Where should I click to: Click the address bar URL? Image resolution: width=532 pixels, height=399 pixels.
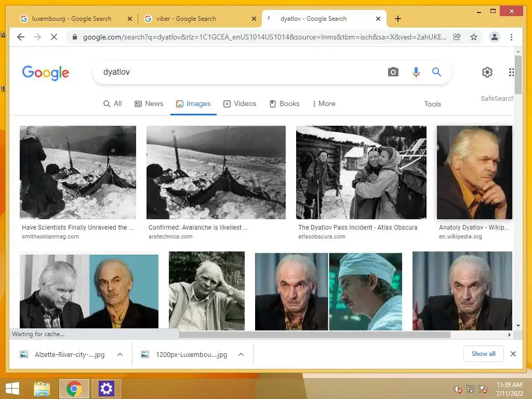(264, 37)
